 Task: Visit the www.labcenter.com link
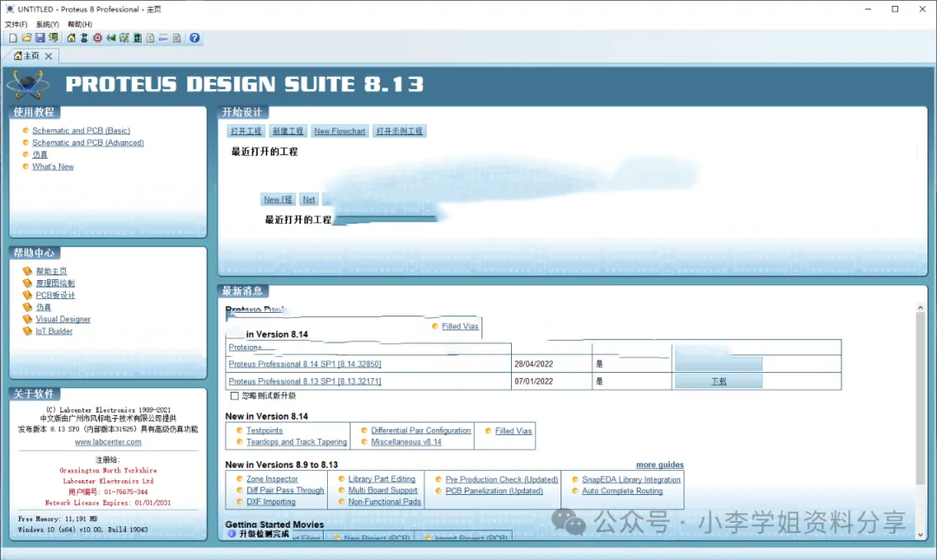click(x=108, y=442)
